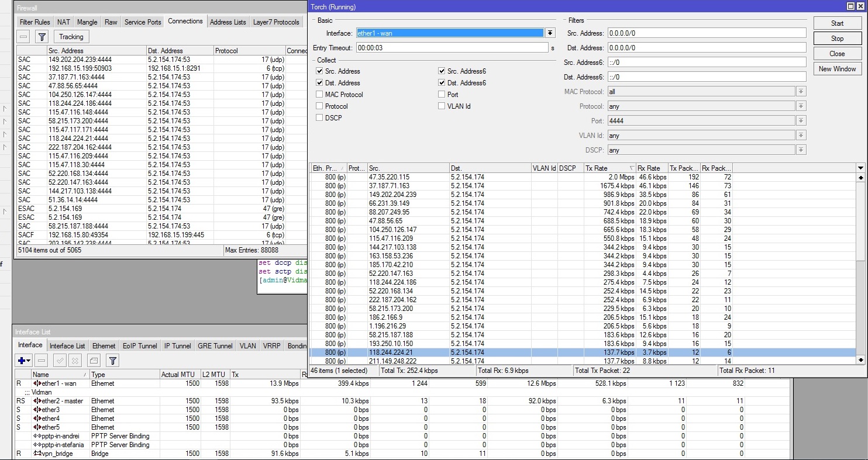868x460 pixels.
Task: Expand the Protocol filter dropdown in Torch
Action: (801, 106)
